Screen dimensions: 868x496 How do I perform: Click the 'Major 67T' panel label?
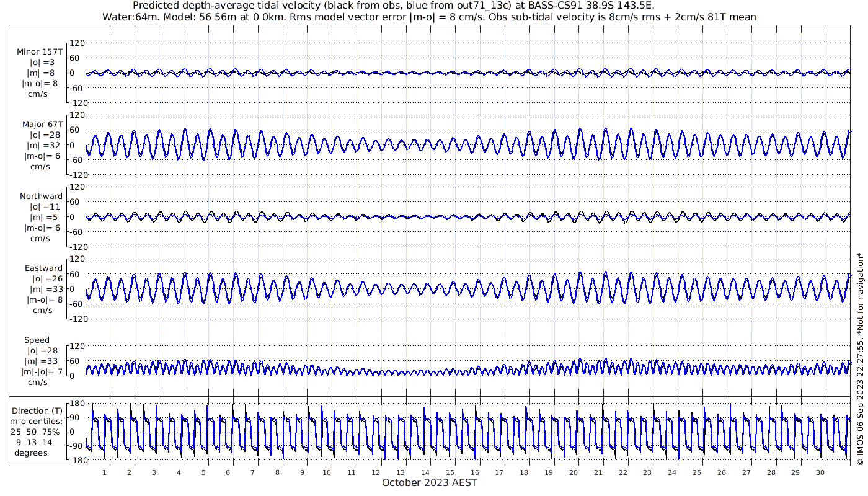[x=43, y=124]
